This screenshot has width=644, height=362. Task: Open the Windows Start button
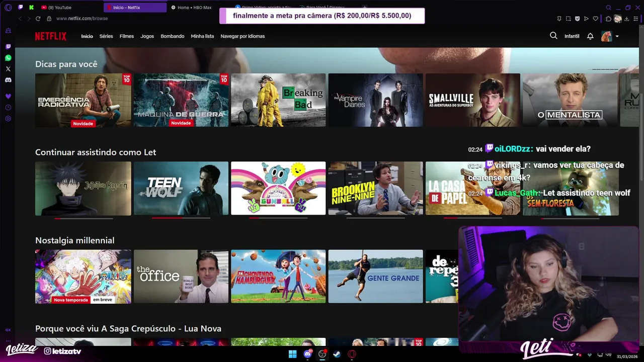pyautogui.click(x=292, y=354)
